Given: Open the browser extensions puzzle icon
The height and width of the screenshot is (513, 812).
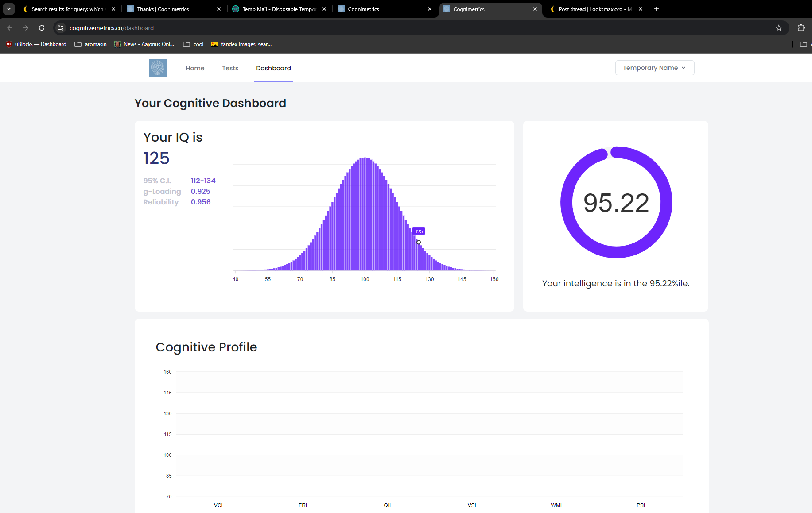Looking at the screenshot, I should [800, 28].
